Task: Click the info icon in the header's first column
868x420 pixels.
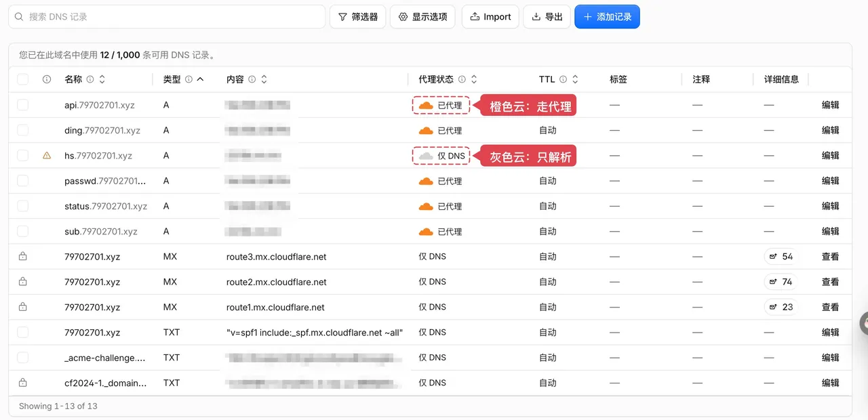Action: [x=47, y=79]
